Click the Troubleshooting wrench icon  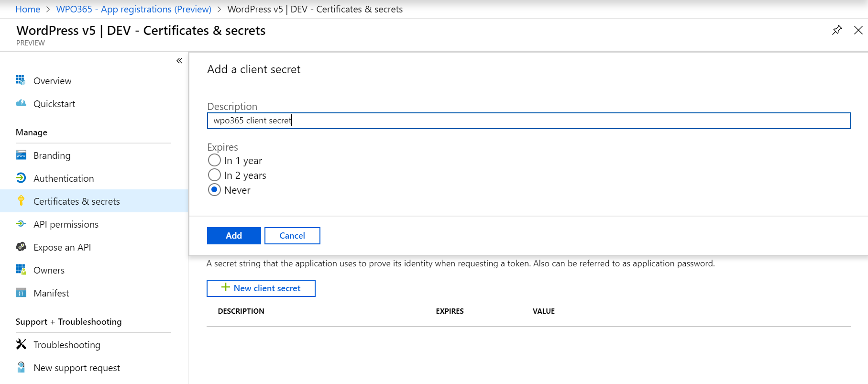pyautogui.click(x=21, y=344)
